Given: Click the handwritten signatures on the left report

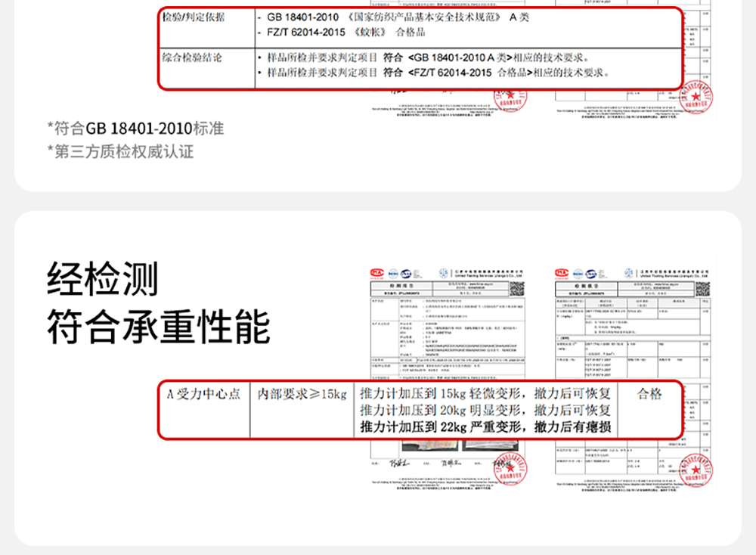Looking at the screenshot, I should click(x=424, y=464).
